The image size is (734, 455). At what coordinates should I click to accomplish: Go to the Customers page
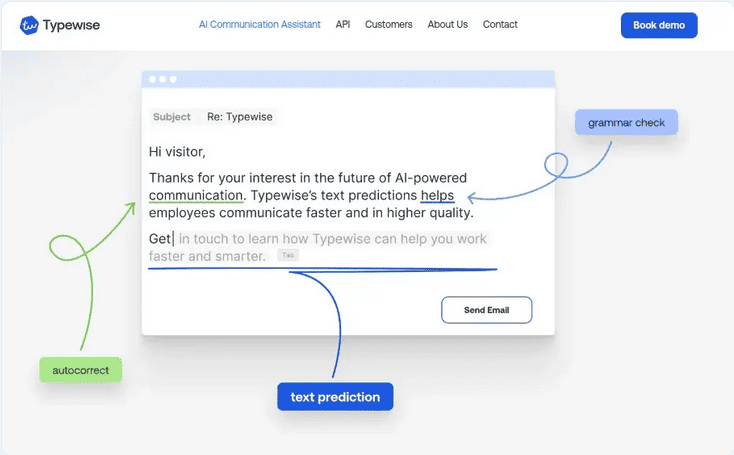[389, 24]
